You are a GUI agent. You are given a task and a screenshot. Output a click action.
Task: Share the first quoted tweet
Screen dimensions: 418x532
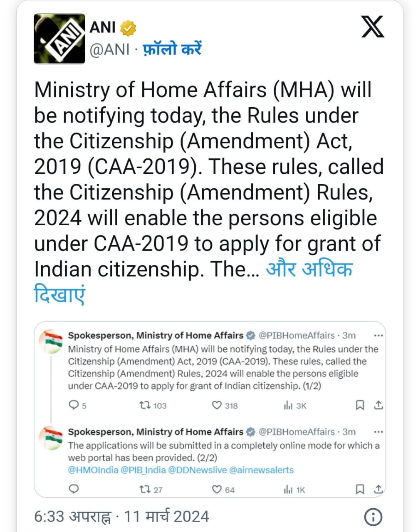click(378, 405)
